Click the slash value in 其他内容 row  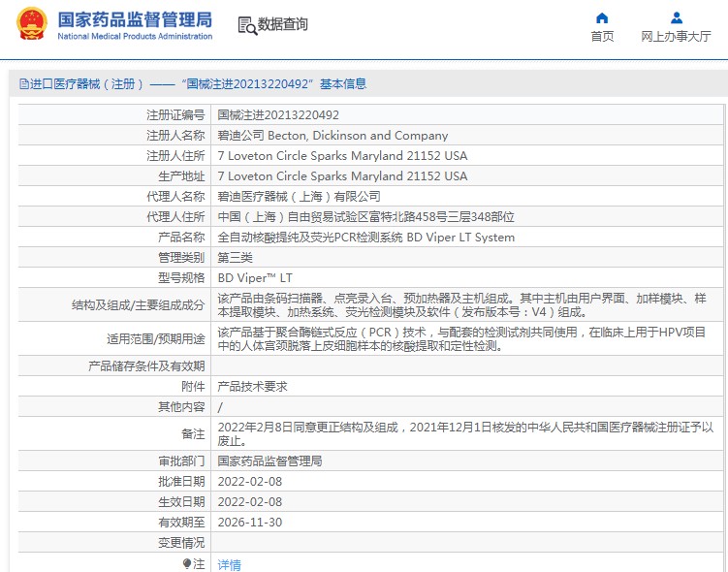tap(220, 407)
